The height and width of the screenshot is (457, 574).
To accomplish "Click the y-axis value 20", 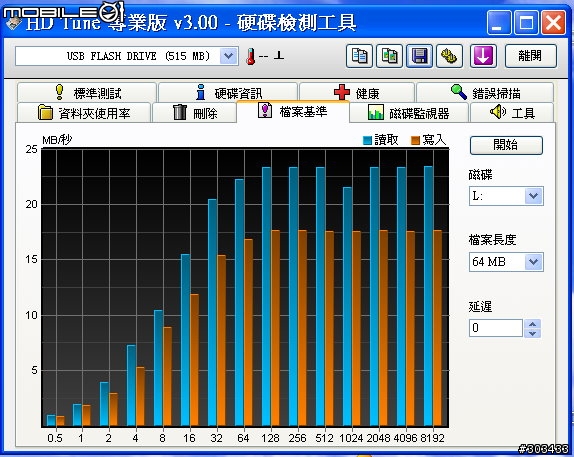I will pyautogui.click(x=31, y=204).
